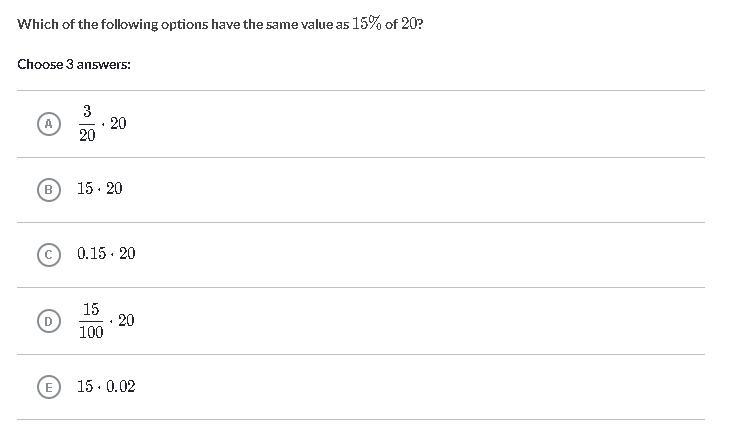The image size is (729, 444).
Task: Click the number 15 in option B
Action: (x=85, y=189)
